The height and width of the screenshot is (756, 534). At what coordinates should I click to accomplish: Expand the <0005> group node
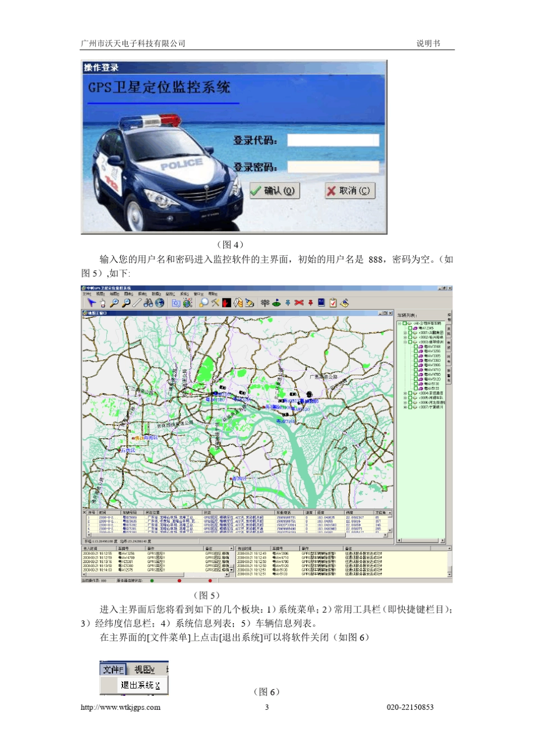[x=405, y=398]
